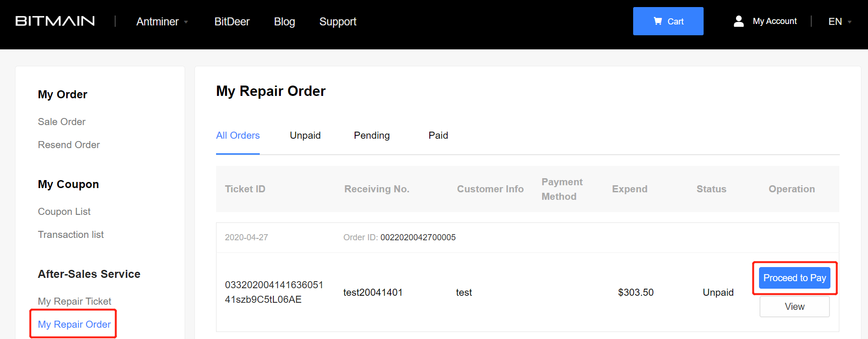868x339 pixels.
Task: Click the Bitmain logo
Action: pyautogui.click(x=55, y=21)
